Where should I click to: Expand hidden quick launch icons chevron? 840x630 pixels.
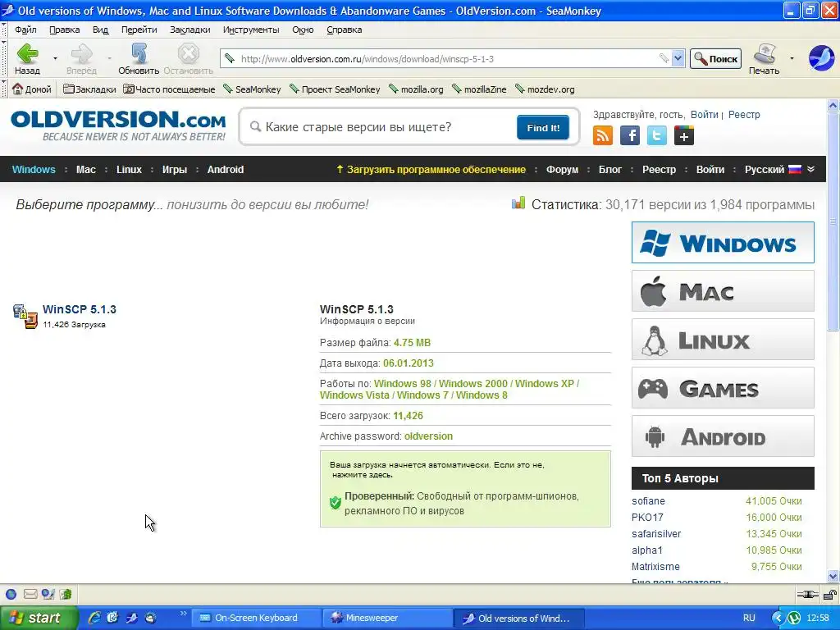click(183, 614)
